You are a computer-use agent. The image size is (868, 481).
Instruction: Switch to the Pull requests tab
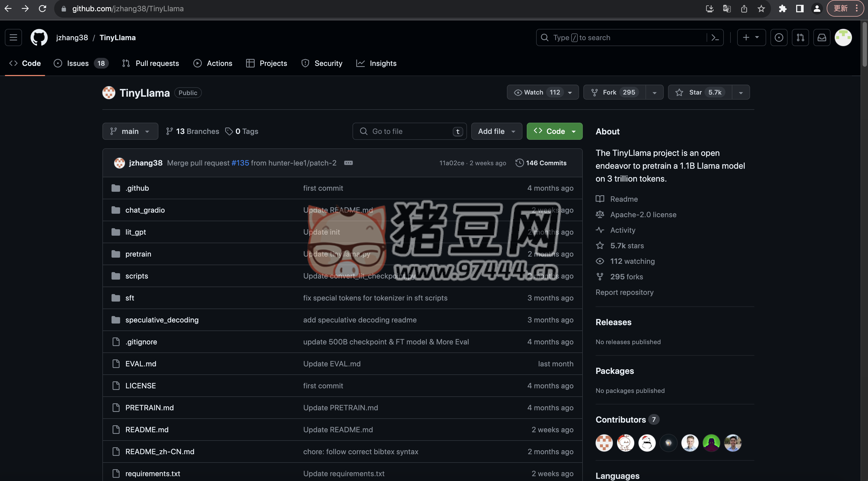[x=151, y=63]
